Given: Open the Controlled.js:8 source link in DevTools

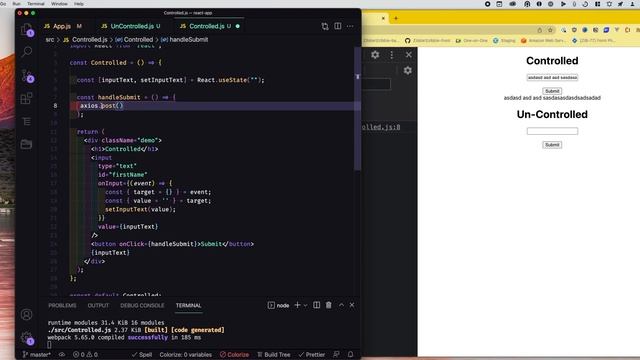Looking at the screenshot, I should point(381,127).
